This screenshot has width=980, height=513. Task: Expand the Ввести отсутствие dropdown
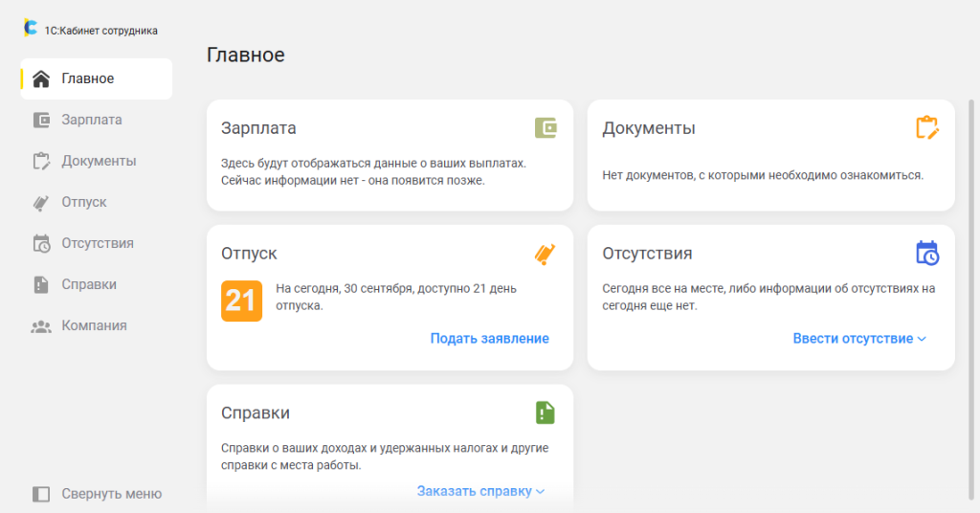(859, 338)
